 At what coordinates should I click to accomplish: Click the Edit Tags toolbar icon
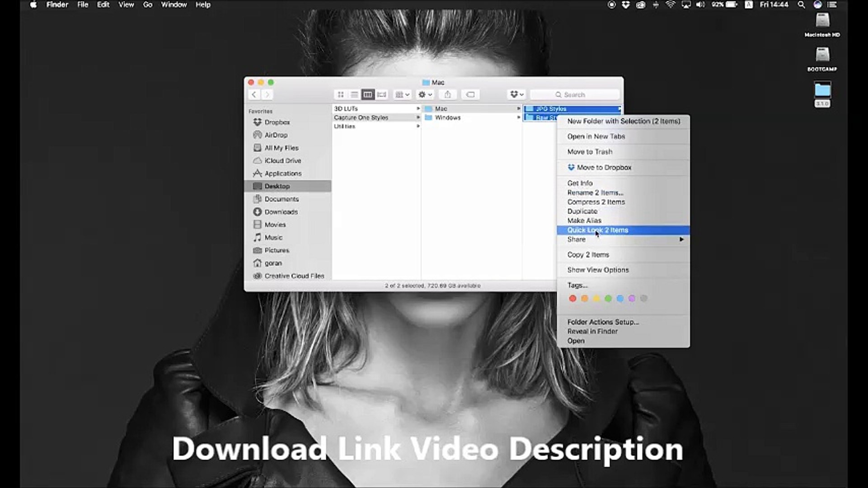[x=470, y=94]
